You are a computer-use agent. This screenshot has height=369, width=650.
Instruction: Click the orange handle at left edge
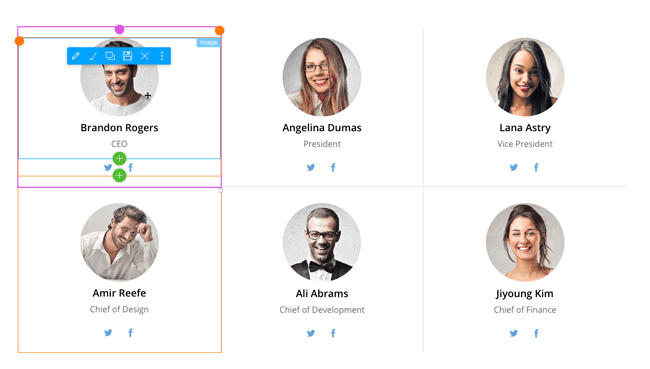click(19, 41)
